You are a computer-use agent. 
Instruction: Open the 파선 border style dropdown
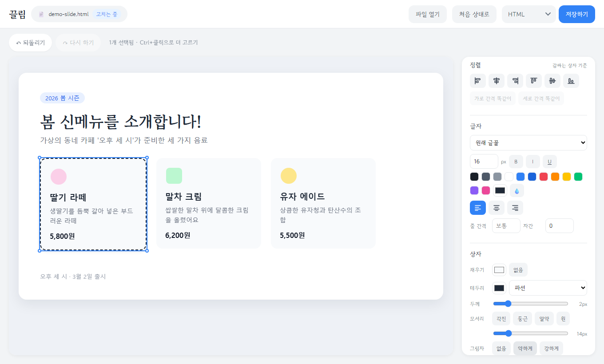[548, 288]
